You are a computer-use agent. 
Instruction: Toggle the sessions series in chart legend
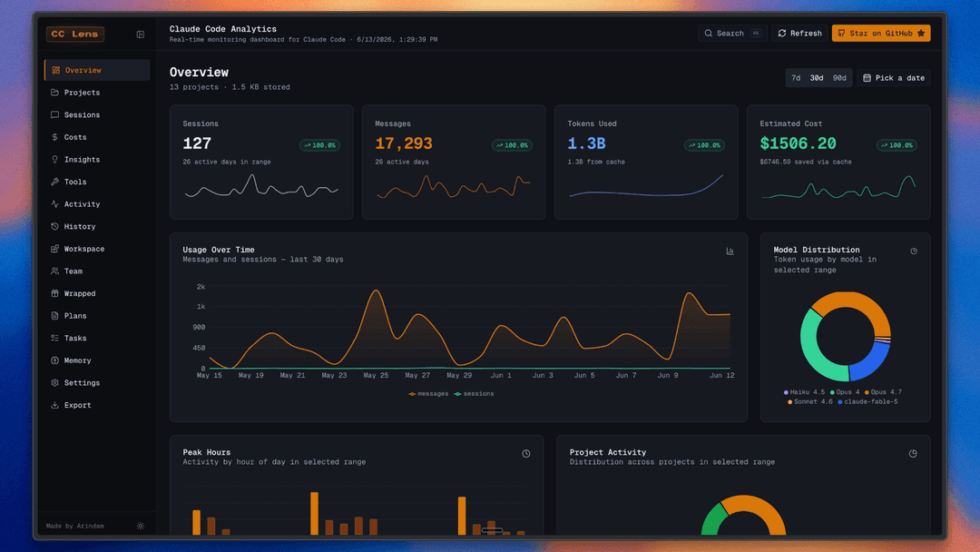pyautogui.click(x=475, y=394)
